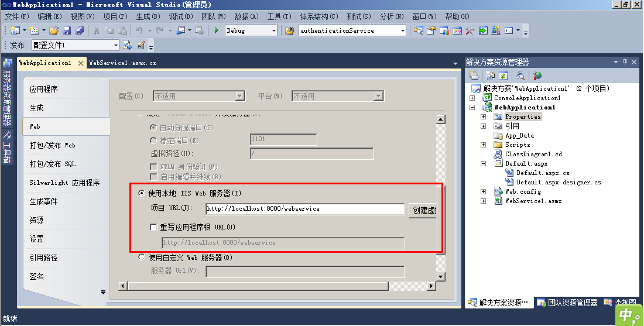Open the Command Window toolbar icon

click(509, 30)
